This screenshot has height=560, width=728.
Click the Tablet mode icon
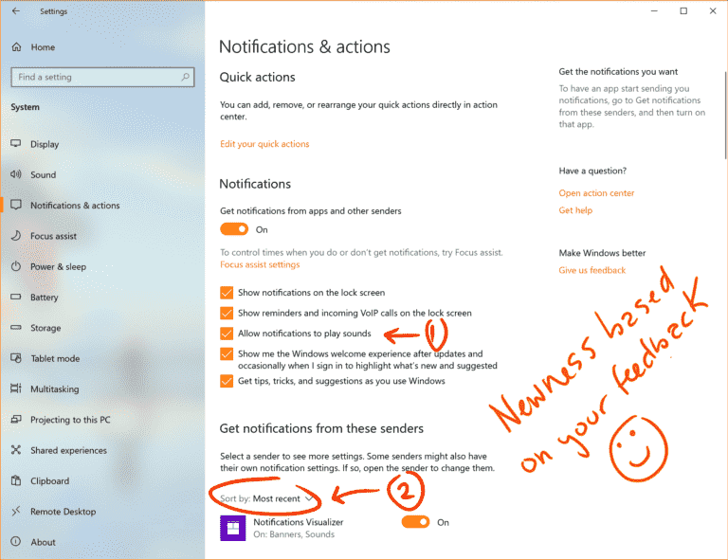click(x=16, y=358)
